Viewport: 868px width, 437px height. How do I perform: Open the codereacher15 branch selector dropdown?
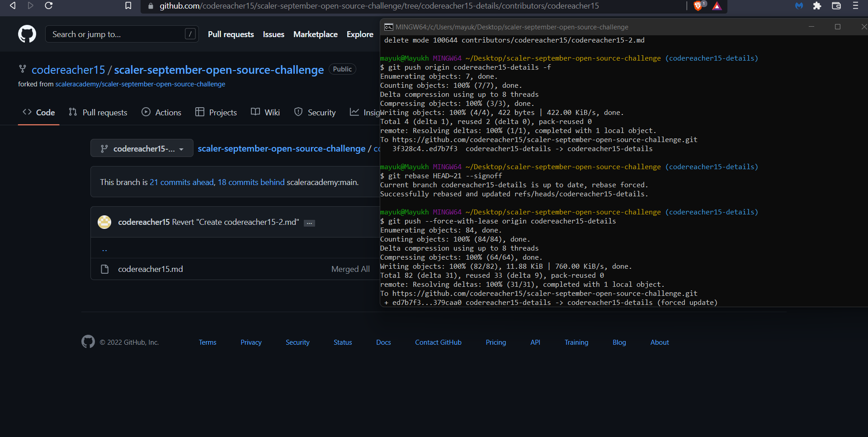tap(142, 148)
